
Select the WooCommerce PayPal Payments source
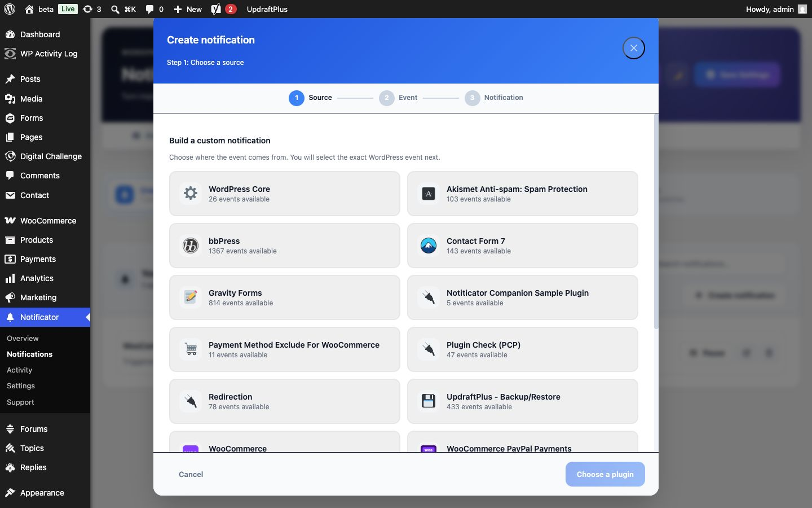(x=523, y=441)
